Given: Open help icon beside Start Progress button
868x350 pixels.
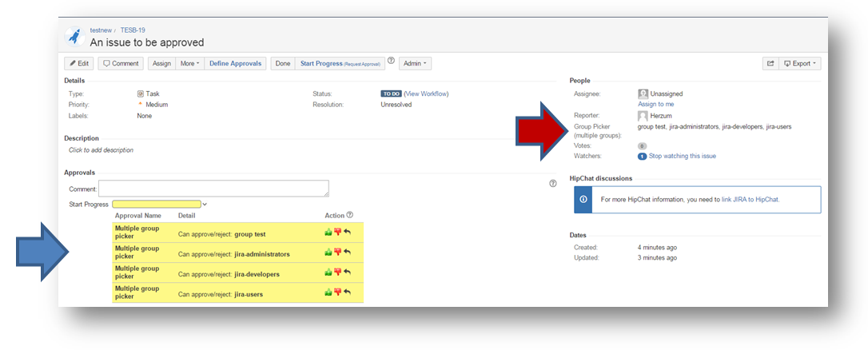Looking at the screenshot, I should (x=391, y=61).
